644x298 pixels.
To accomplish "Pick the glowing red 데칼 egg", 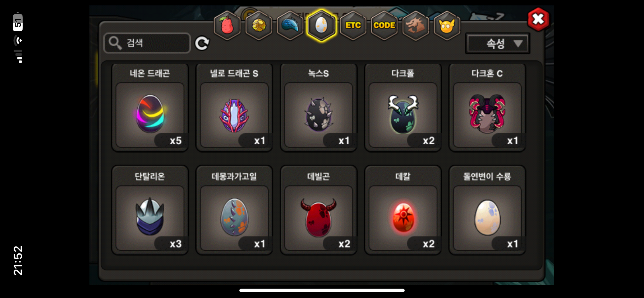I will tap(403, 210).
